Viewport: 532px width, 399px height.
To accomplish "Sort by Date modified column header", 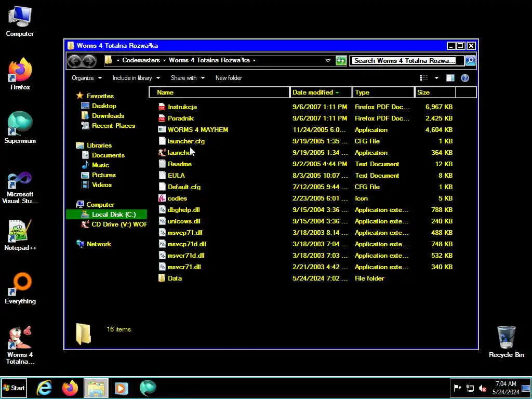I will 321,92.
